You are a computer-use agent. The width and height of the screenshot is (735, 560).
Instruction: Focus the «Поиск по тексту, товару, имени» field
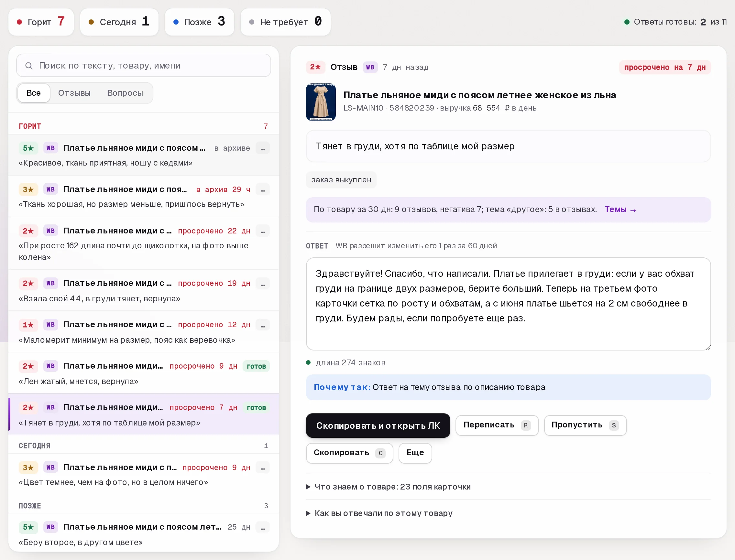[143, 65]
